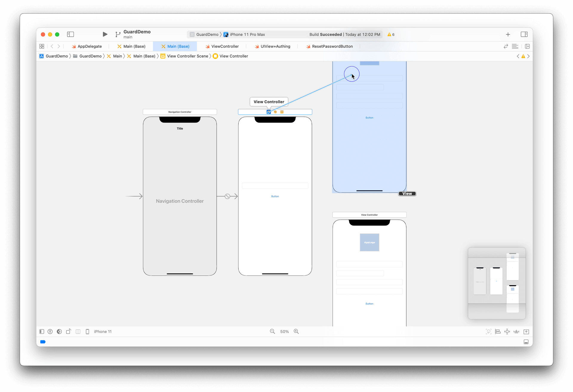Toggle the inspector panel on the right
Screen dimensions: 573x392
[x=524, y=34]
